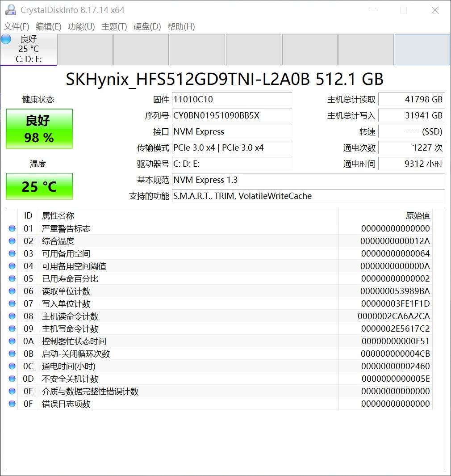The width and height of the screenshot is (451, 476).
Task: Click the total host reads value 41798 GB
Action: [x=412, y=100]
